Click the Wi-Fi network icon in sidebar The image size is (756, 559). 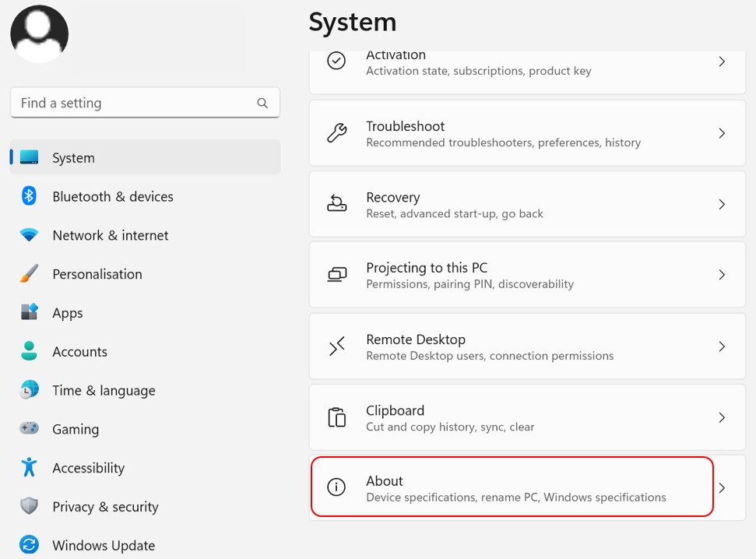[29, 235]
